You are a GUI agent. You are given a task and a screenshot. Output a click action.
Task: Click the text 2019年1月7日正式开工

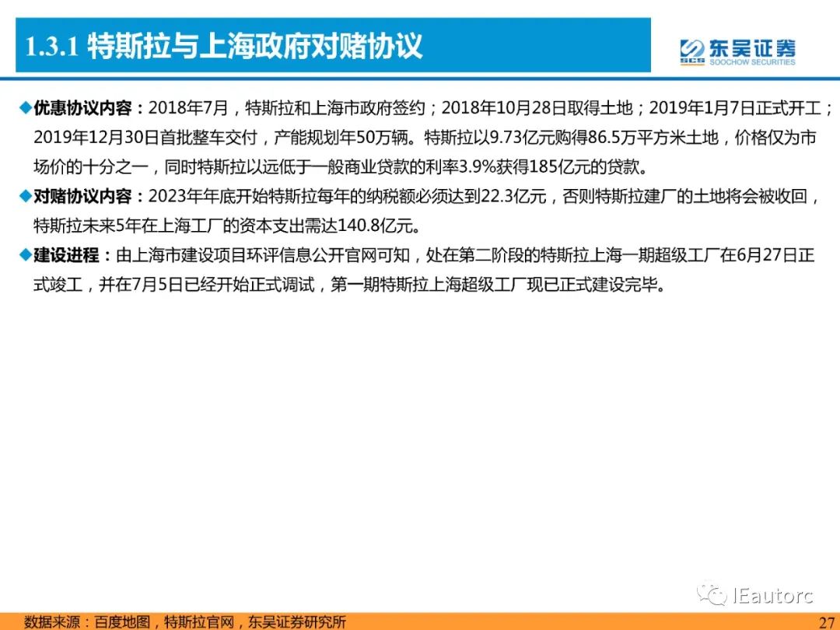(x=735, y=107)
